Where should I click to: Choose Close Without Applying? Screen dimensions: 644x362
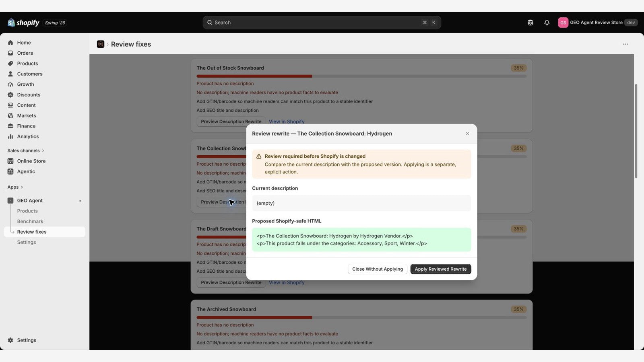click(378, 269)
